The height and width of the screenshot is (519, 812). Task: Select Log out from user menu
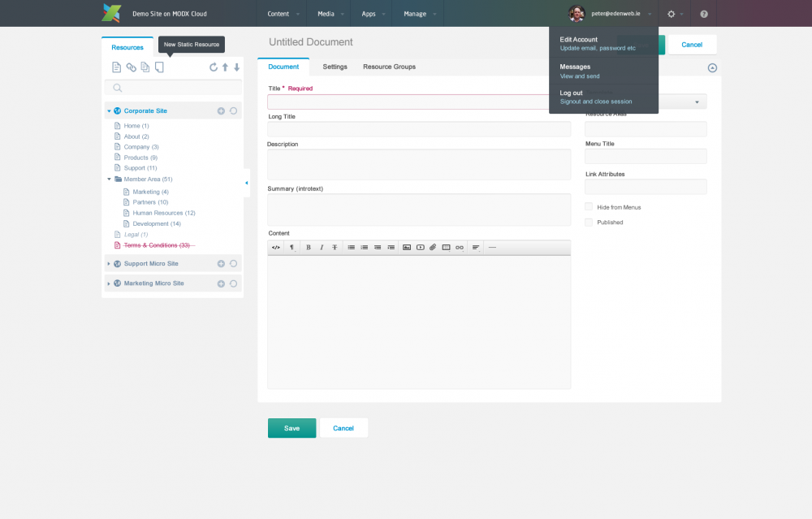point(572,93)
